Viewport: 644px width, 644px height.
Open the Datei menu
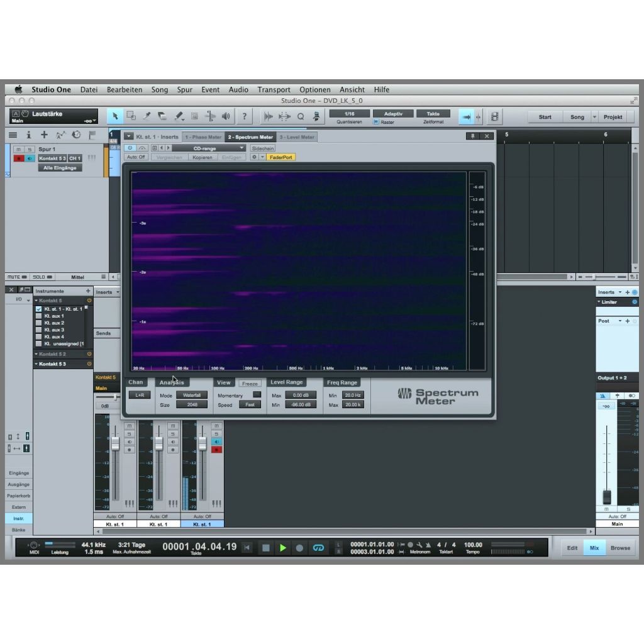click(x=89, y=89)
